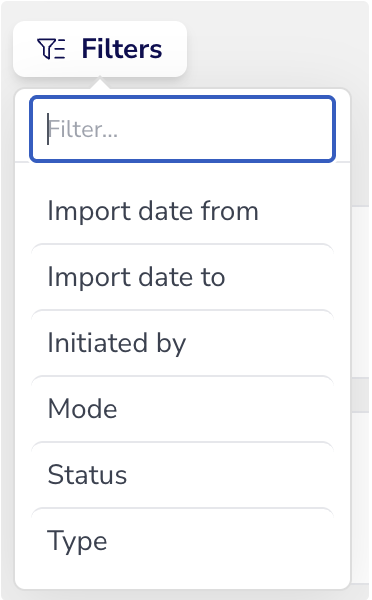Select the Mode filter option

coord(183,409)
